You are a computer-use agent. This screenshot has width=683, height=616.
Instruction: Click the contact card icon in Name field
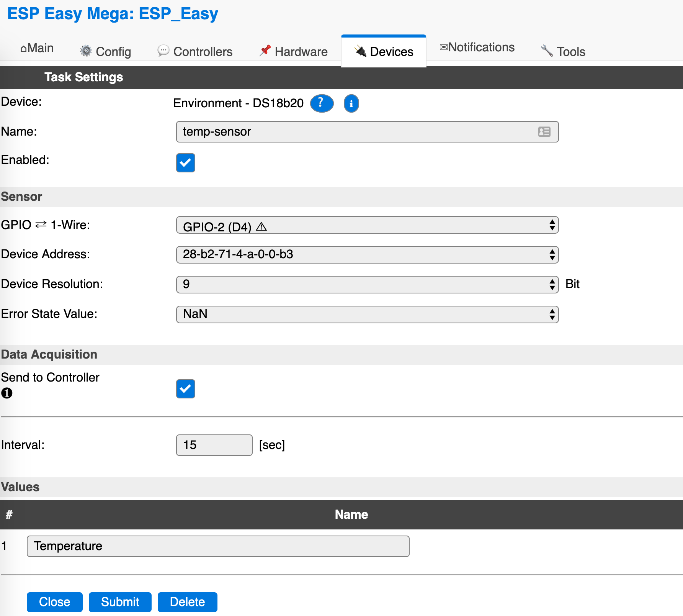544,132
